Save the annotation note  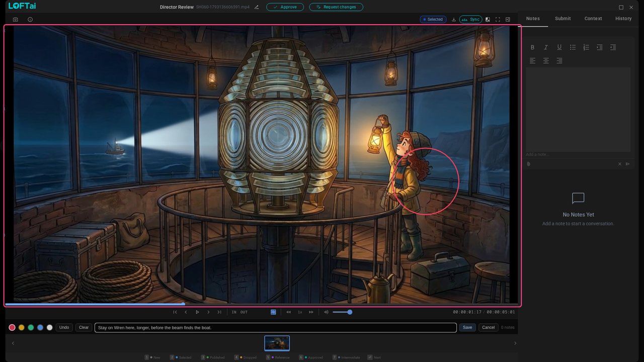point(467,327)
